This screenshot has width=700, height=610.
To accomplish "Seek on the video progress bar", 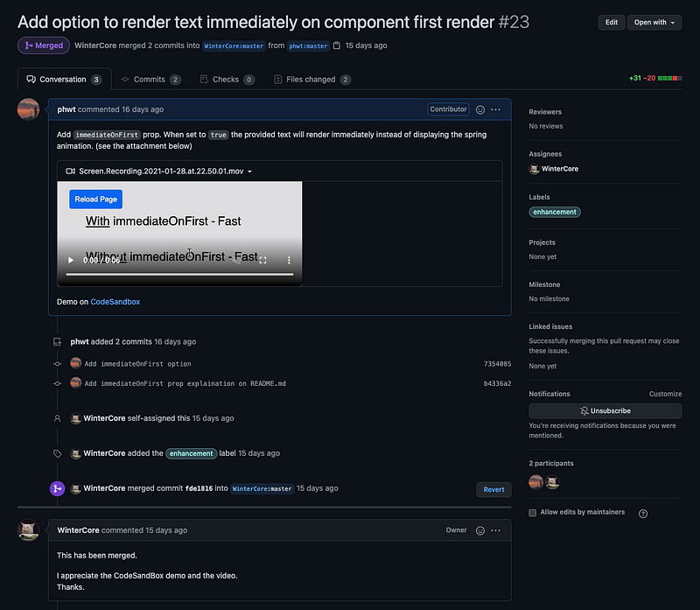I will 179,274.
